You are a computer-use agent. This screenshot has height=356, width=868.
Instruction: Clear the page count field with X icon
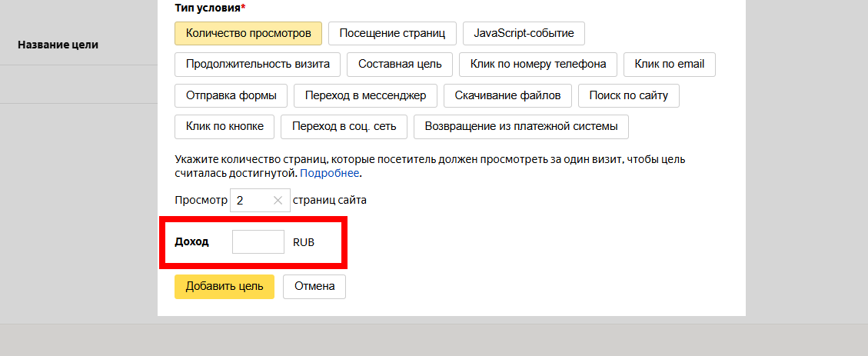[x=278, y=201]
